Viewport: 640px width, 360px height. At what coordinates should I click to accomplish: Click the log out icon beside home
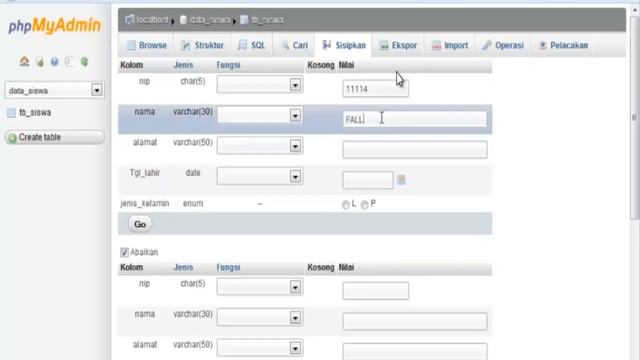(40, 62)
